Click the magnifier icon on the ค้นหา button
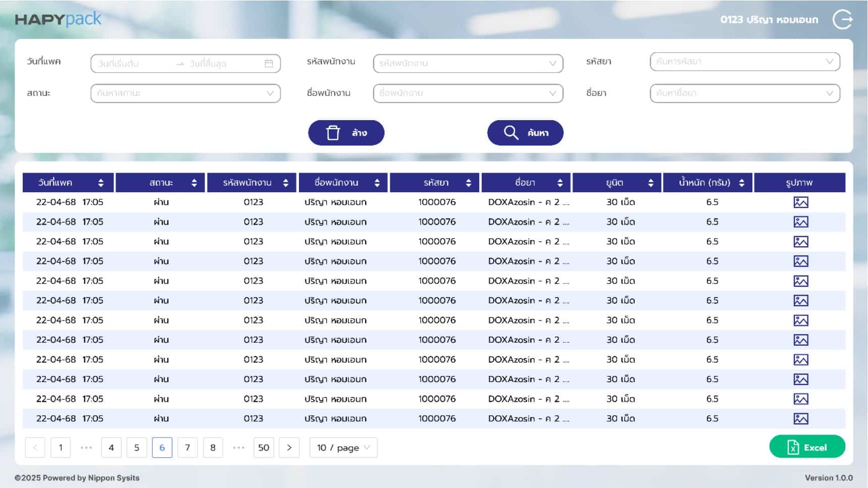This screenshot has height=488, width=868. 512,132
